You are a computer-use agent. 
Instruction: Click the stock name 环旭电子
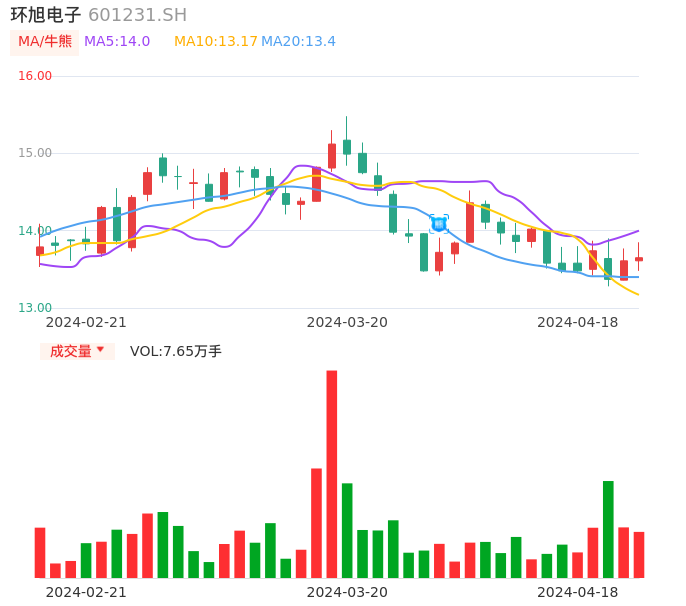click(x=46, y=15)
